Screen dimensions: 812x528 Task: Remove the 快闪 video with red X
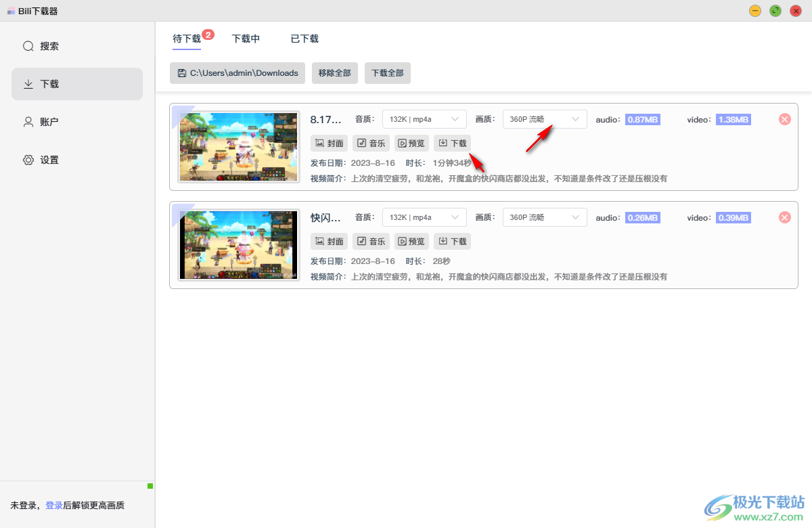click(785, 217)
